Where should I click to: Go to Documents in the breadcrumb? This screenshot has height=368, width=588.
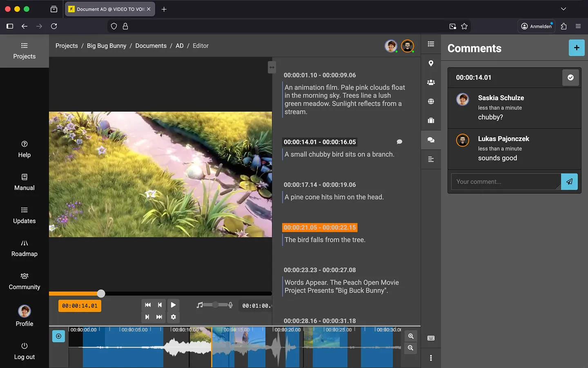(x=151, y=46)
